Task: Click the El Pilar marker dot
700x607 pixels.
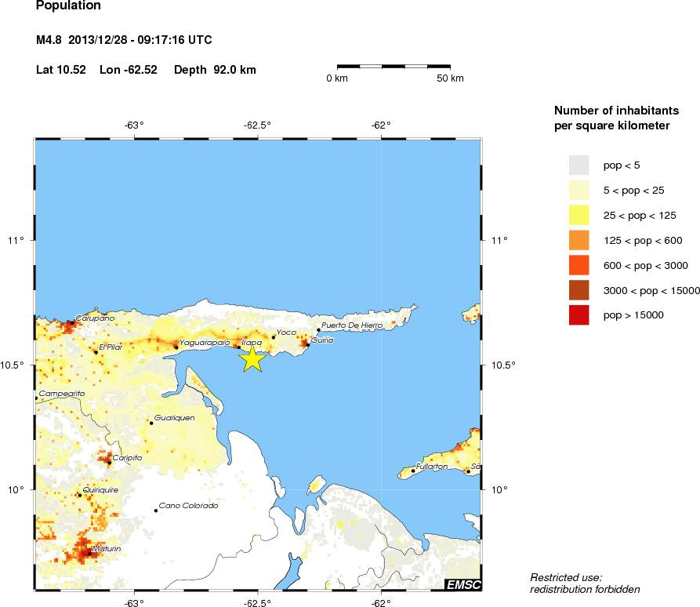Action: [x=96, y=352]
